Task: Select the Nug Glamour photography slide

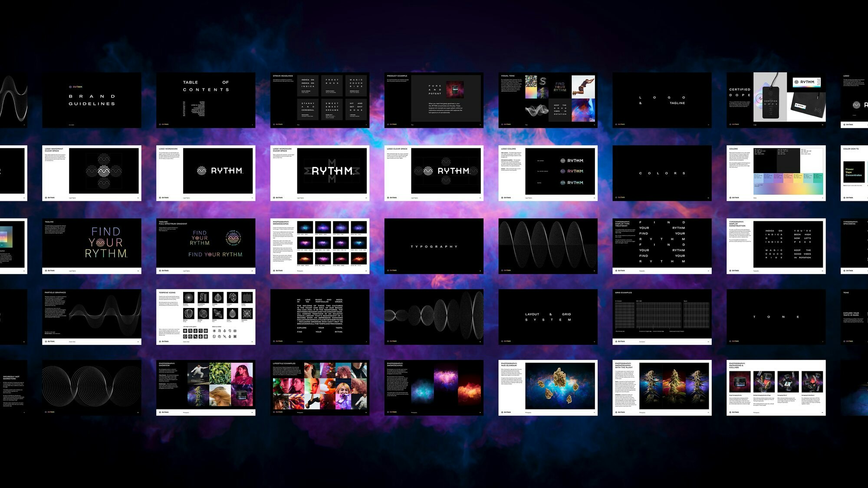Action: pos(548,387)
